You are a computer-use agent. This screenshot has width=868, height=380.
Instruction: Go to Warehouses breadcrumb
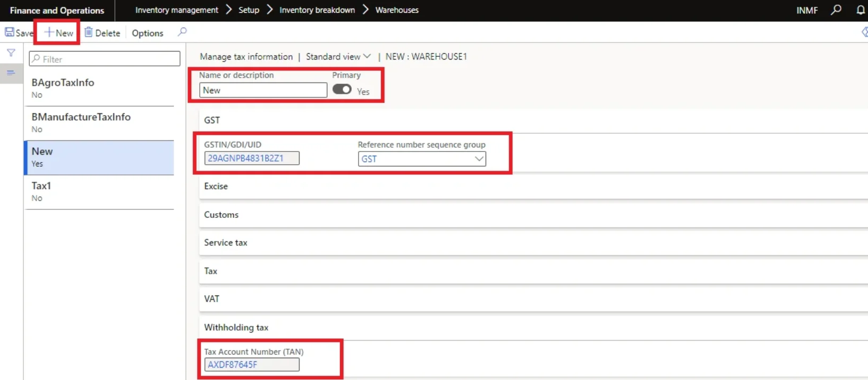coord(397,10)
